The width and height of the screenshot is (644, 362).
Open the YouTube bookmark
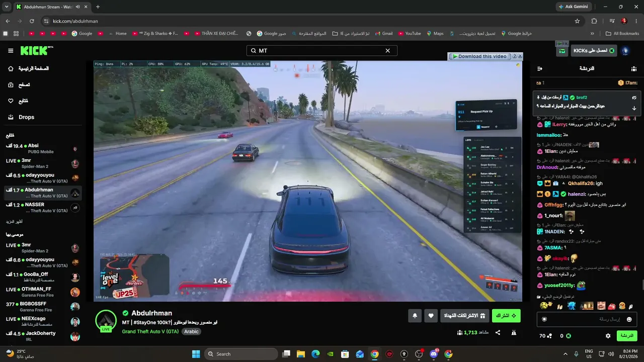(410, 34)
